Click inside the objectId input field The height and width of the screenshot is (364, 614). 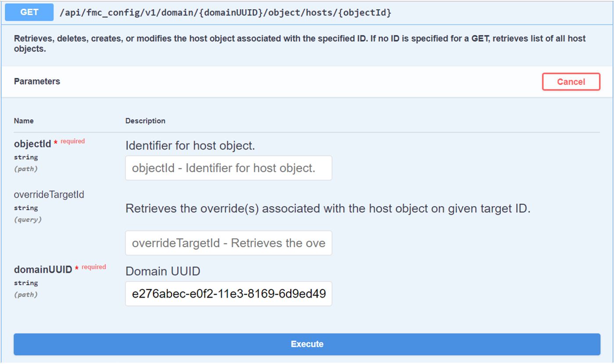click(228, 168)
